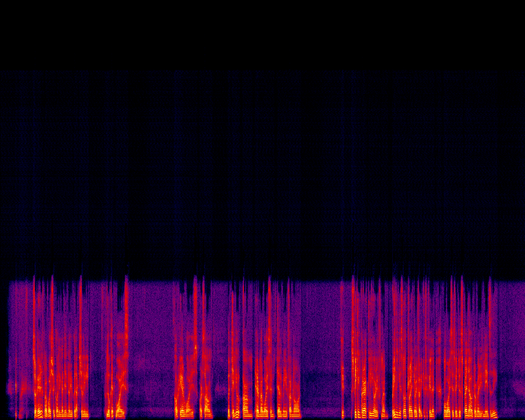Viewport: 525px width, 420px height.
Task: Click the narrow gap between third and fourth clusters
Action: pyautogui.click(x=221, y=349)
